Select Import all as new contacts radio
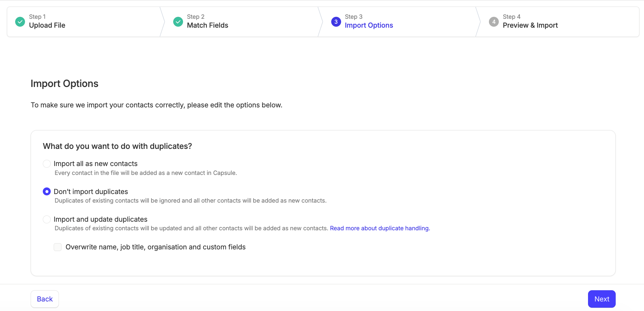644x311 pixels. pyautogui.click(x=47, y=164)
